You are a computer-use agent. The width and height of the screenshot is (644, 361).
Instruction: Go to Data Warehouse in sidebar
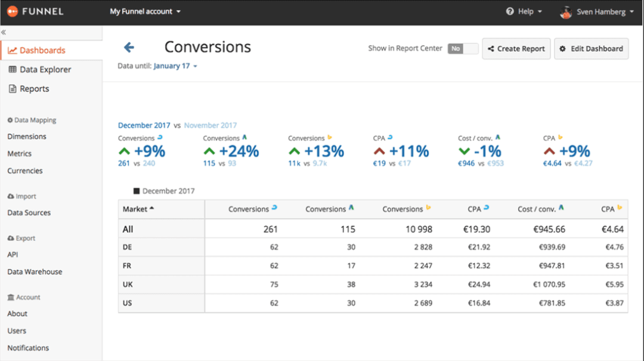(x=35, y=272)
